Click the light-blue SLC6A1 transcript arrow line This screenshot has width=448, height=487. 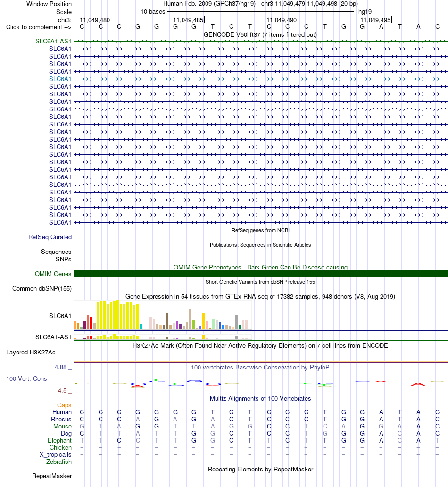tap(260, 79)
